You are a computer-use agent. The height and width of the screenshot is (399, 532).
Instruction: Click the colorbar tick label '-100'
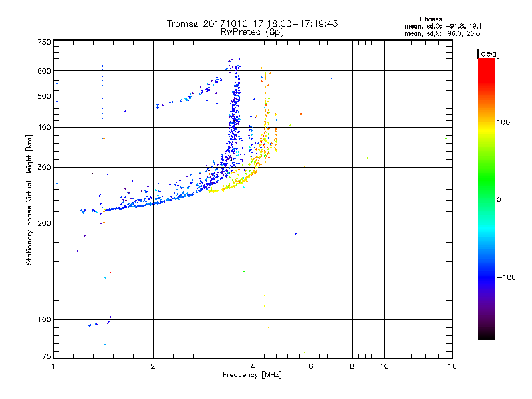(x=506, y=277)
